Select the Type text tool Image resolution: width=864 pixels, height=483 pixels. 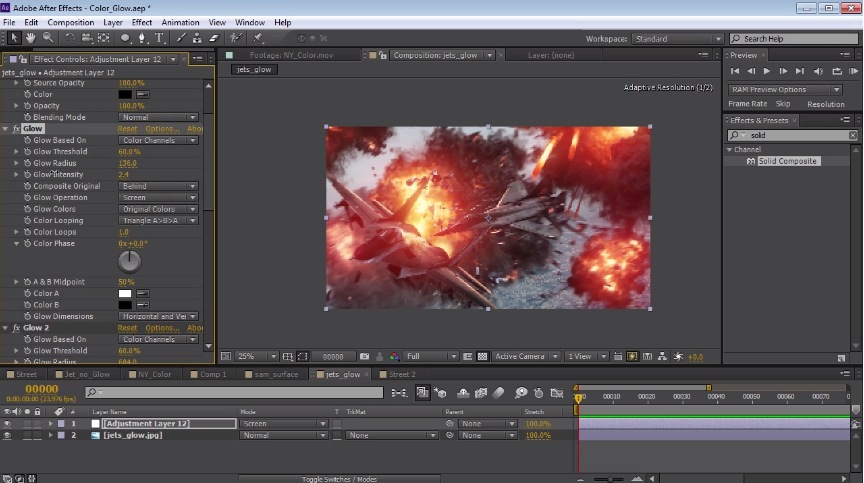pos(160,38)
